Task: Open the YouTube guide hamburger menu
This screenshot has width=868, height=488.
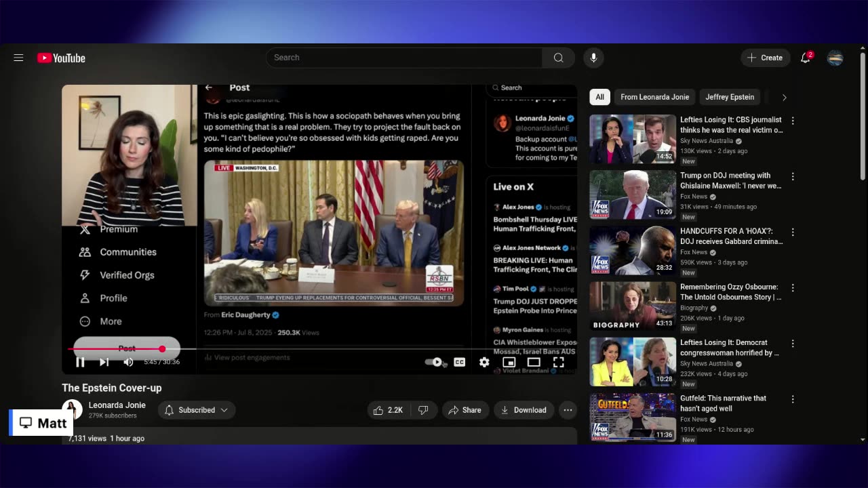Action: pos(18,58)
